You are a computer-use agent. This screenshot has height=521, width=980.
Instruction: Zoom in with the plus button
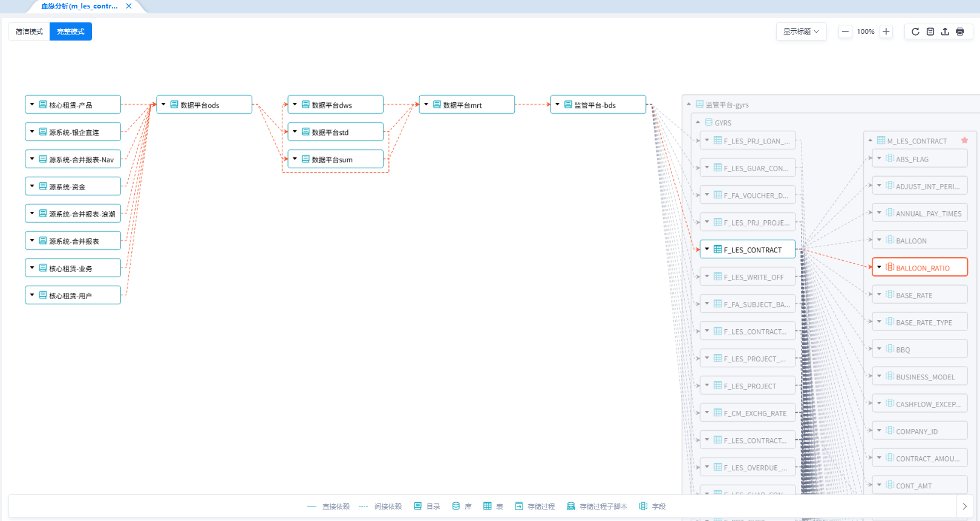coord(886,31)
